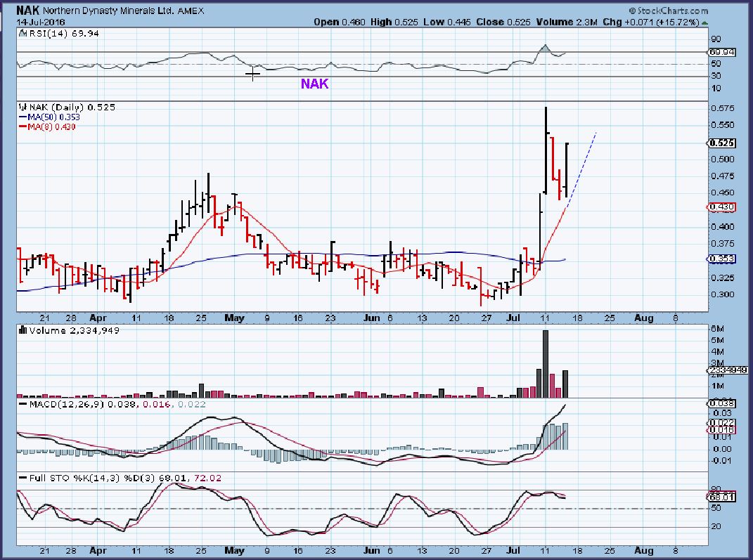
Task: Click the 'High 0.525' header value
Action: 394,22
